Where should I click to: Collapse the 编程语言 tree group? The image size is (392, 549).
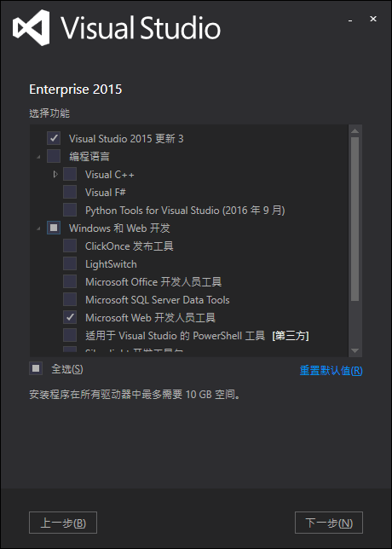pos(38,158)
